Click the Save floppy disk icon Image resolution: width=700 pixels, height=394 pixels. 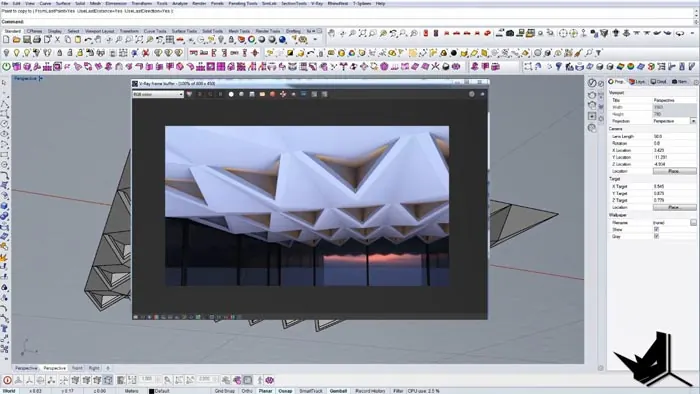(x=27, y=40)
